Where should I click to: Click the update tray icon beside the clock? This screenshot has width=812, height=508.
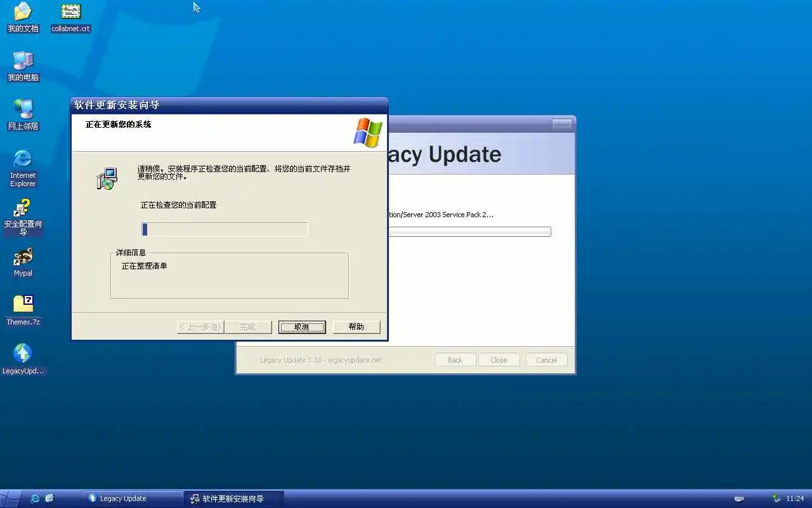pyautogui.click(x=776, y=498)
